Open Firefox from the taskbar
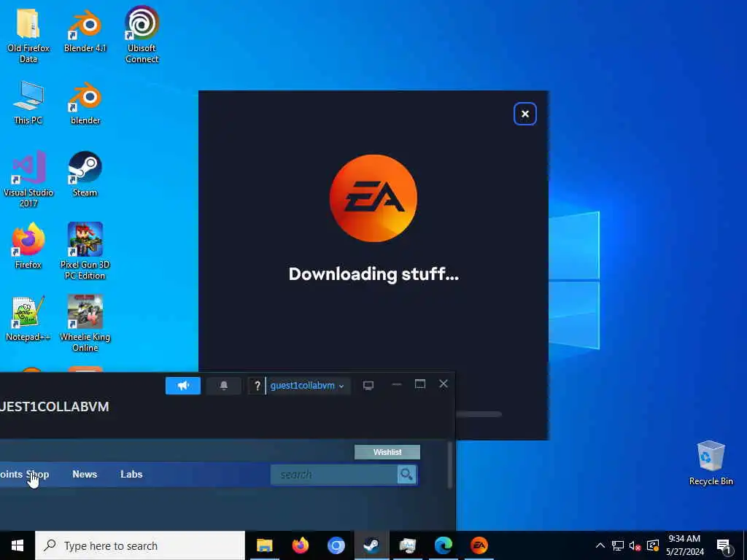 tap(300, 545)
